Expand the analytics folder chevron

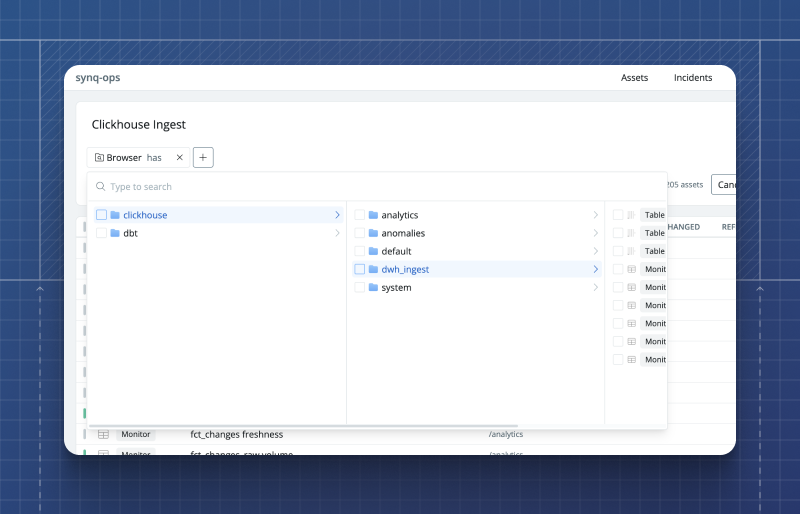(595, 215)
